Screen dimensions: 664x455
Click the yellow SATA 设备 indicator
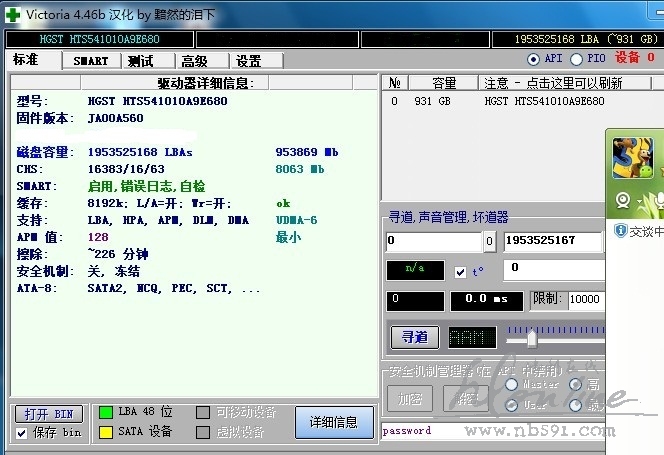105,432
